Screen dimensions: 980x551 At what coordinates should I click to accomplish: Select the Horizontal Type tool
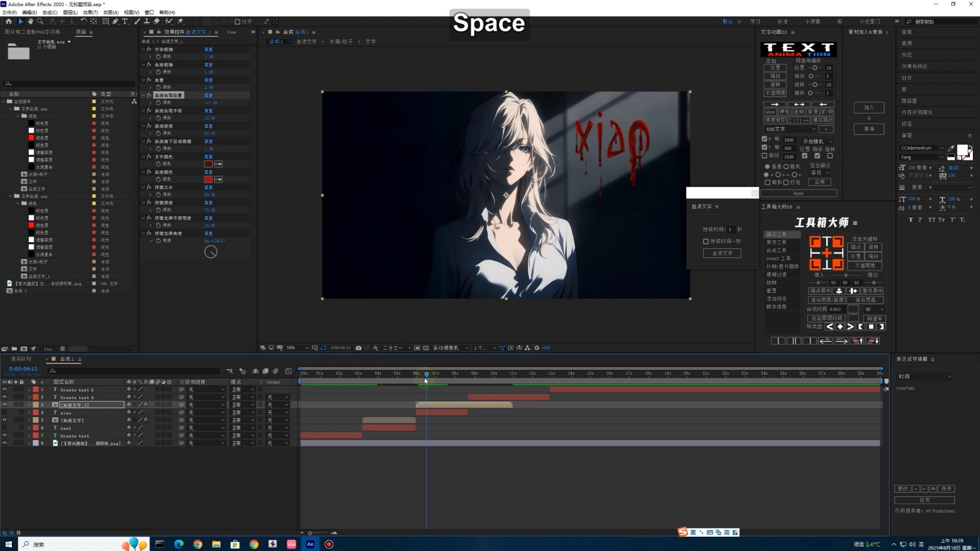point(125,21)
